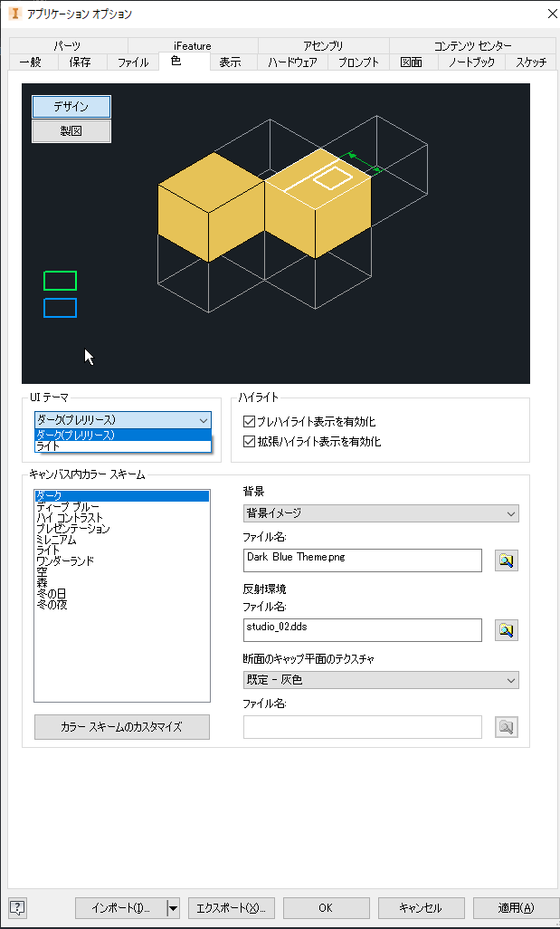The width and height of the screenshot is (560, 929).
Task: Switch to the ハードウェア tab
Action: 292,62
